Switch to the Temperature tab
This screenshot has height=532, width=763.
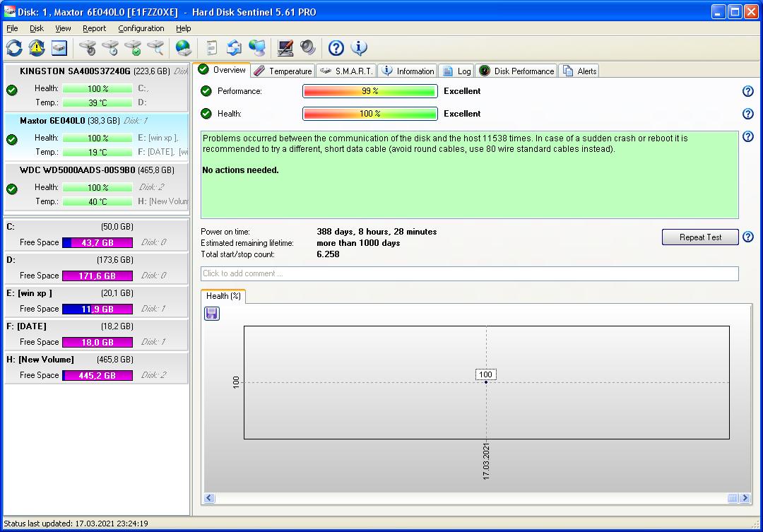click(283, 71)
